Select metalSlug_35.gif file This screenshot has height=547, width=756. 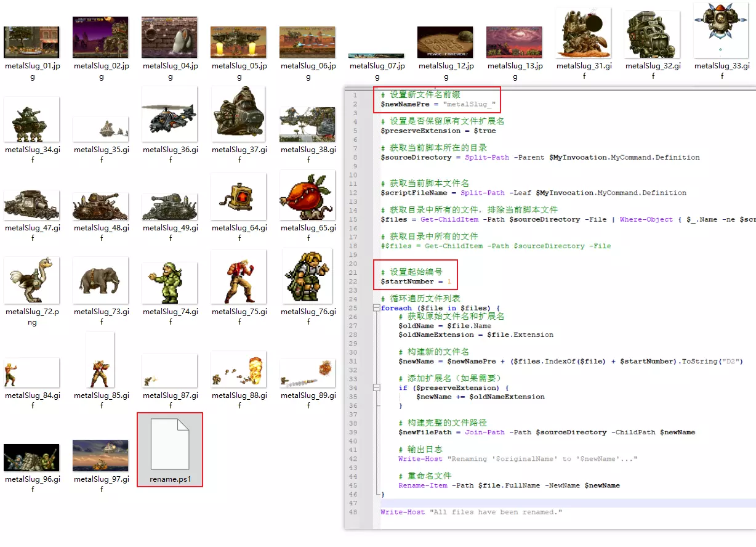(100, 129)
